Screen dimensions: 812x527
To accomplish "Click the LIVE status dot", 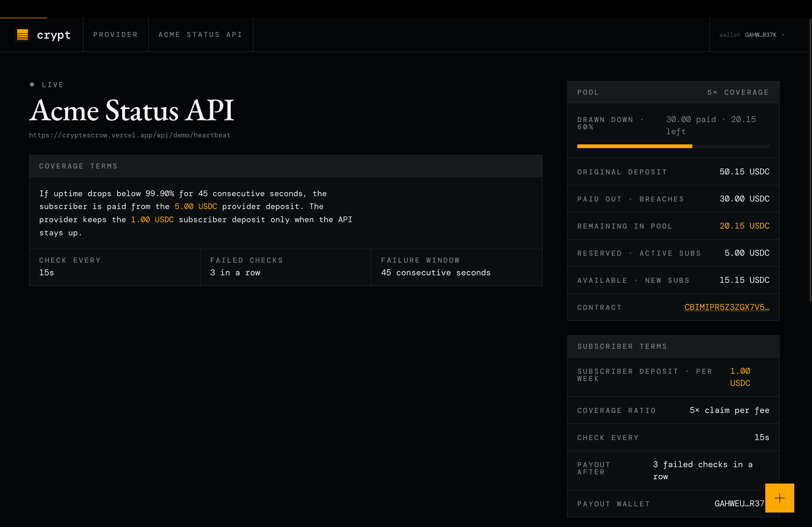I will click(x=32, y=85).
